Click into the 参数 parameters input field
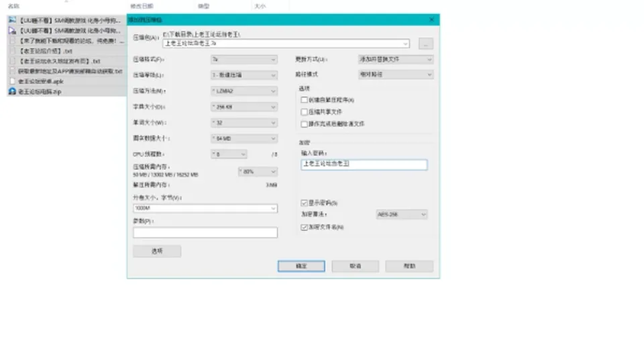Viewport: 644px width, 337px height. click(205, 233)
